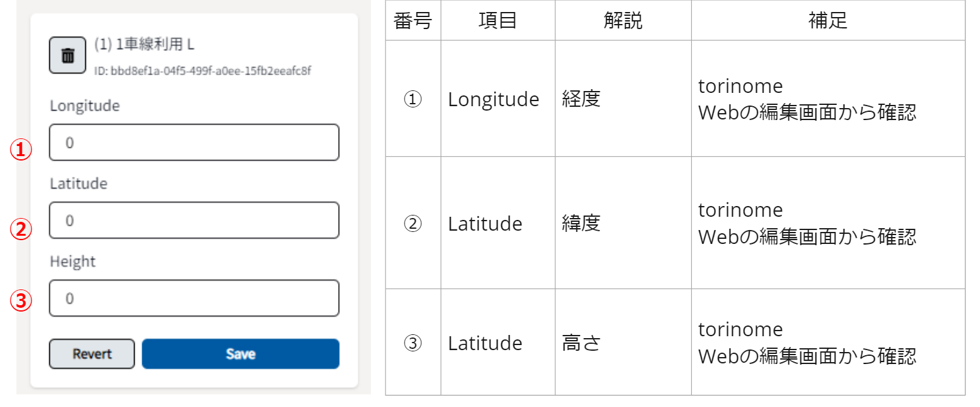Click the Height label above the field
The height and width of the screenshot is (407, 980).
[73, 262]
